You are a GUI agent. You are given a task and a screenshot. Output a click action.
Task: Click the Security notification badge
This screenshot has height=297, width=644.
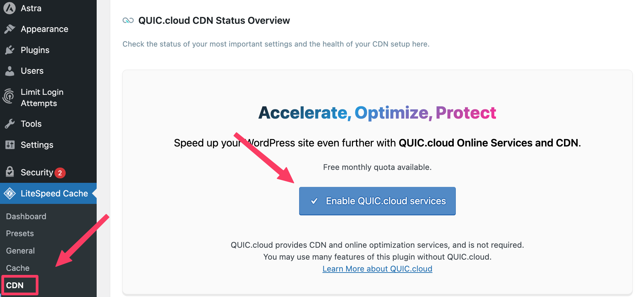[60, 173]
